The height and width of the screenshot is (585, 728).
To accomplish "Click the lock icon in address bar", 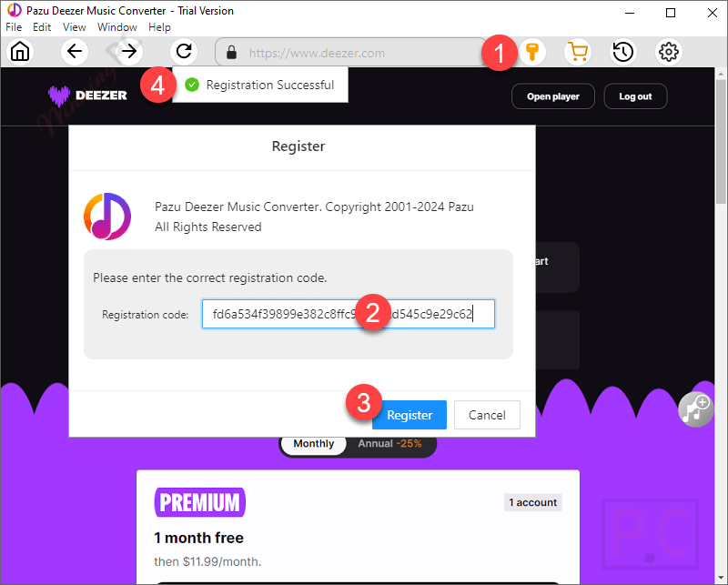I will pyautogui.click(x=231, y=53).
